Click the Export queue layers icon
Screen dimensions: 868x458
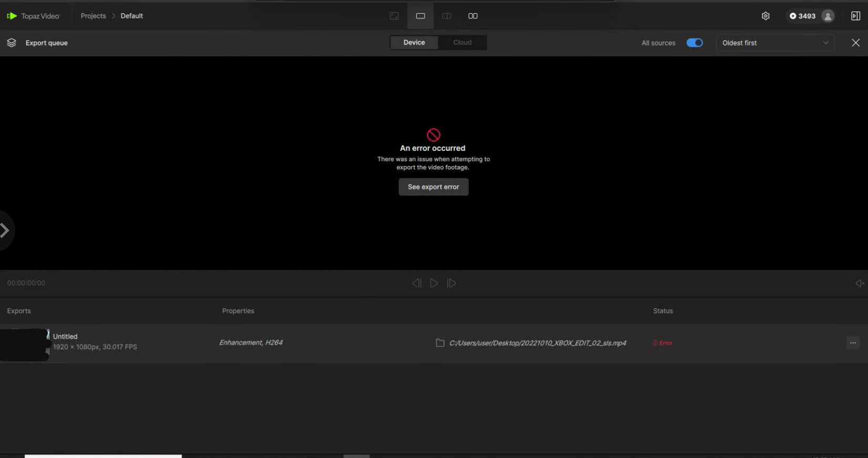(12, 43)
